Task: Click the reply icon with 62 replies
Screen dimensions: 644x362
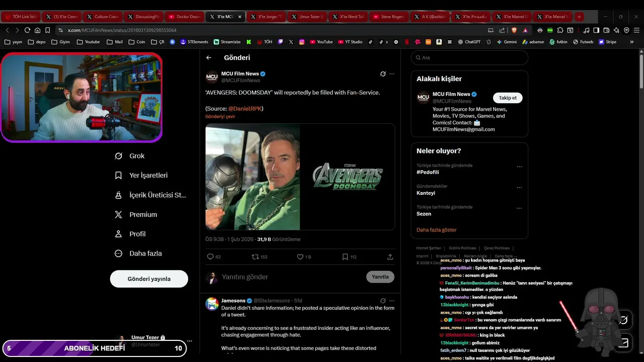Action: tap(214, 257)
